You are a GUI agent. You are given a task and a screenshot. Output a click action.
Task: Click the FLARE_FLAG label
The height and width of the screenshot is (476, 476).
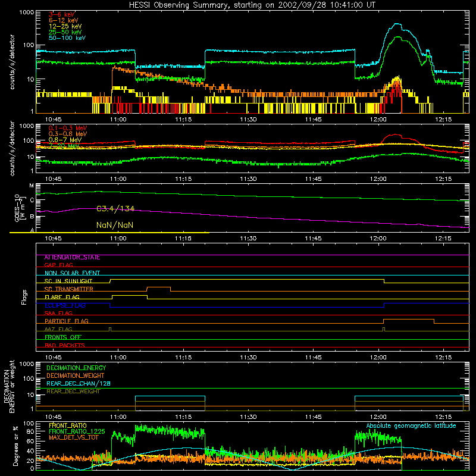pos(62,297)
